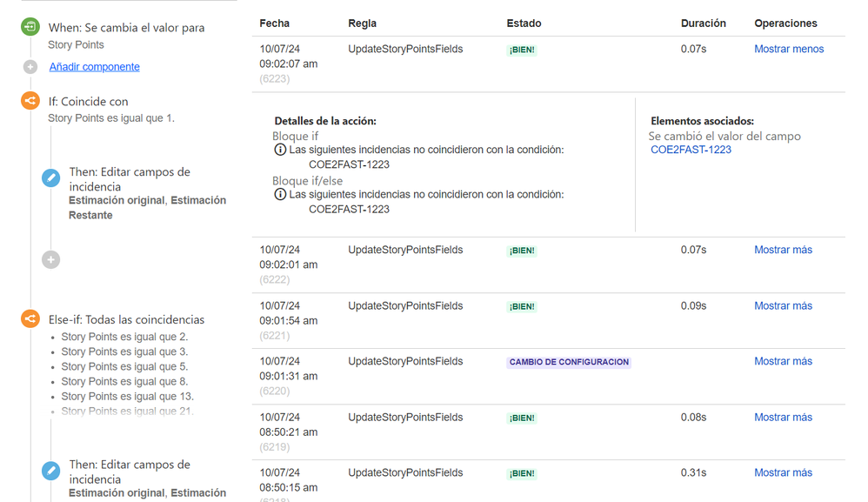Open the Then: Editar campos action under Else-if
This screenshot has width=868, height=502.
(130, 472)
